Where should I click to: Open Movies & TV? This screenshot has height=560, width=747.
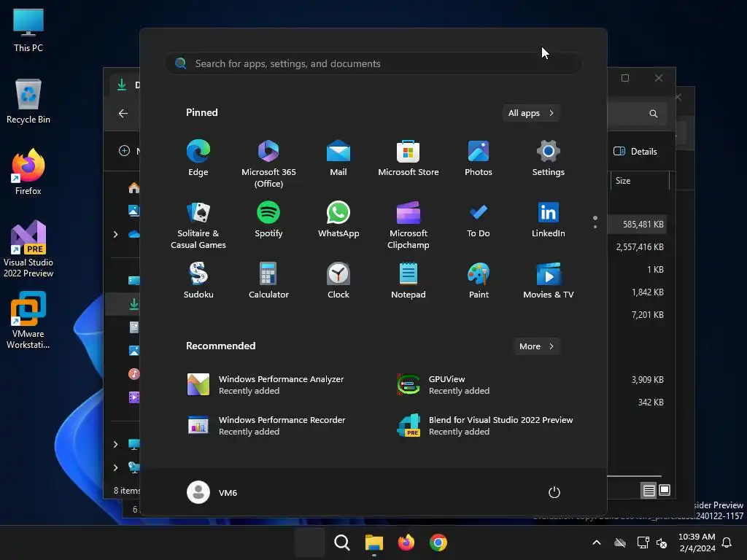[x=549, y=281]
